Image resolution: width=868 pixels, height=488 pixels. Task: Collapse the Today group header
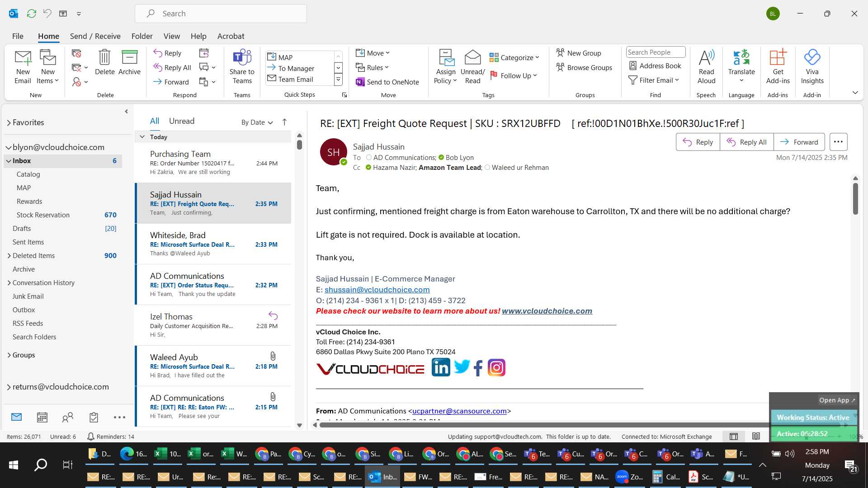(x=142, y=136)
